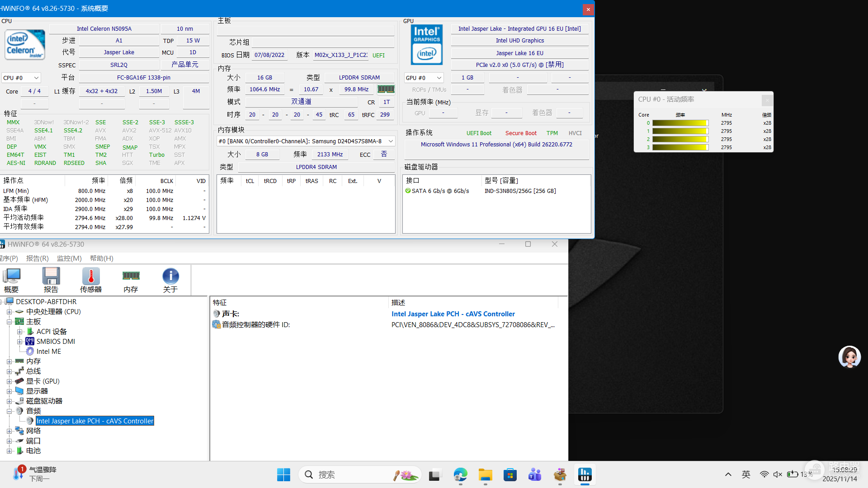Click the battery tray icon

pos(793,474)
